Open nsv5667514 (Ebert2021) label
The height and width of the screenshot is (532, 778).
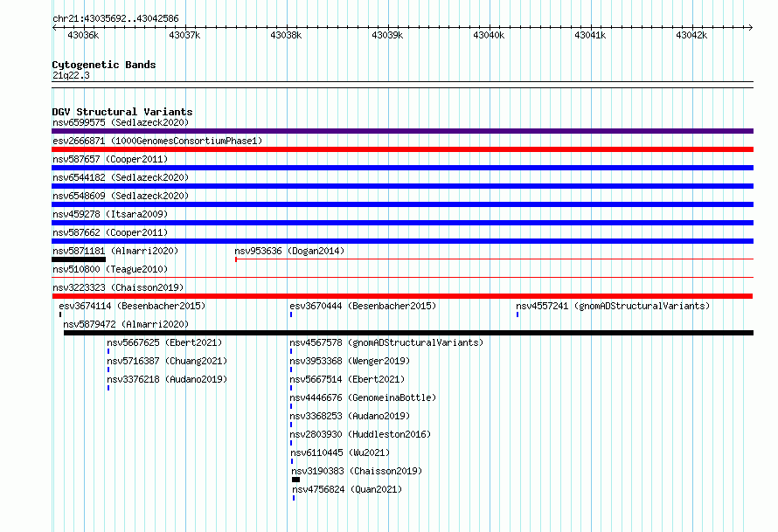[347, 379]
